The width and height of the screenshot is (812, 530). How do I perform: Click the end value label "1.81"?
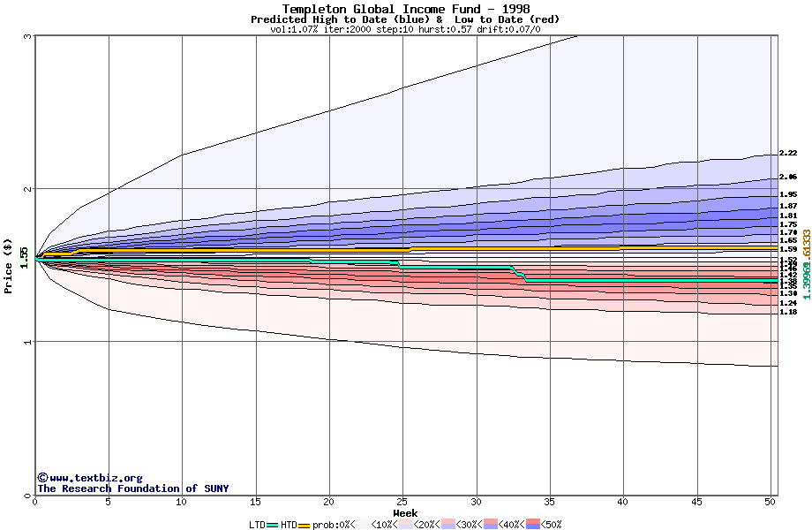pos(788,216)
